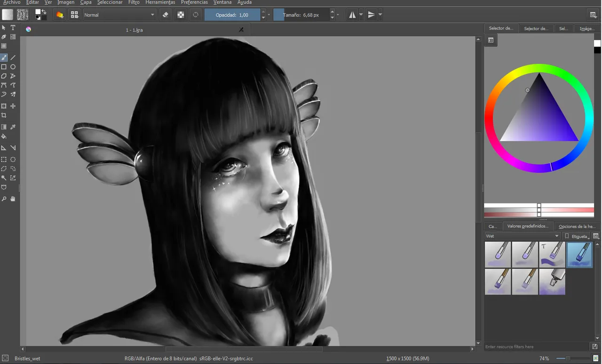602x364 pixels.
Task: Close the 1 - 1.kra document tab
Action: tap(241, 30)
